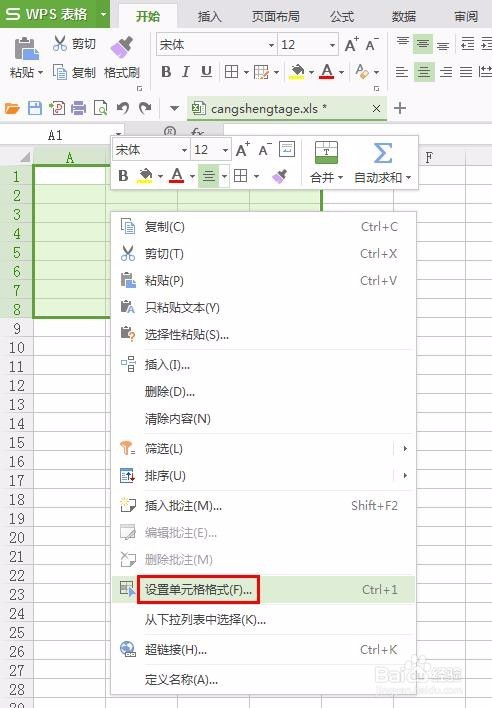Close the cangshengtage.xls document tab
The width and height of the screenshot is (492, 708).
coord(376,108)
